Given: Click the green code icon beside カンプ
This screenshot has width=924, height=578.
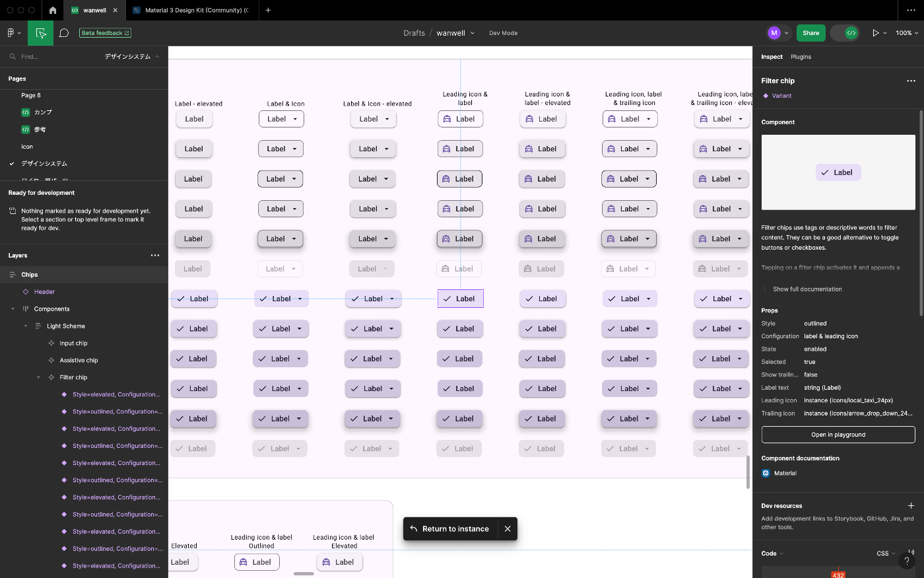Looking at the screenshot, I should pyautogui.click(x=26, y=112).
